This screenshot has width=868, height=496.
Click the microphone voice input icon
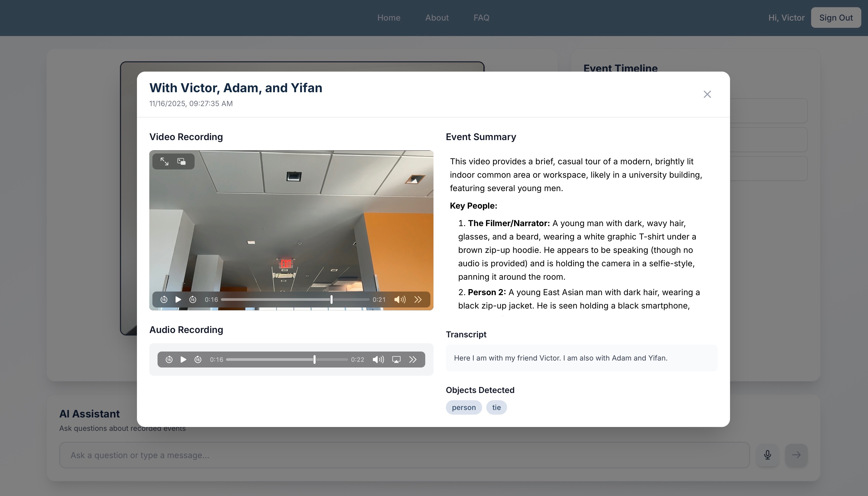tap(767, 455)
